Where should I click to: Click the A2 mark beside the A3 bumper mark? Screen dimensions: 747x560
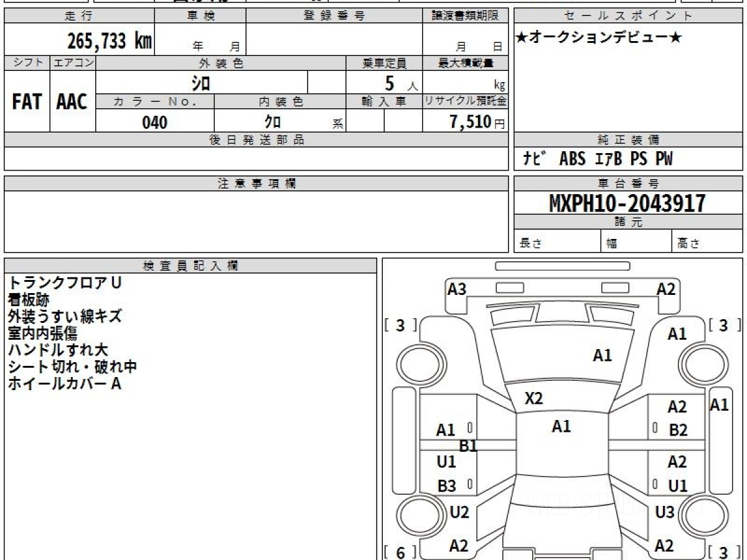666,289
